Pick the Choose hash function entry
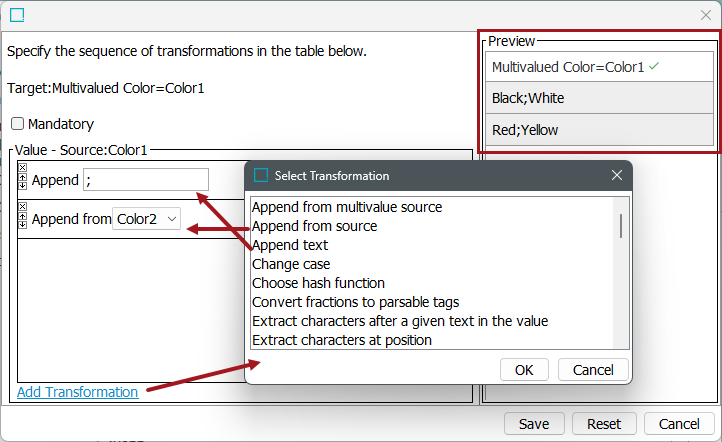The height and width of the screenshot is (442, 722). (318, 283)
